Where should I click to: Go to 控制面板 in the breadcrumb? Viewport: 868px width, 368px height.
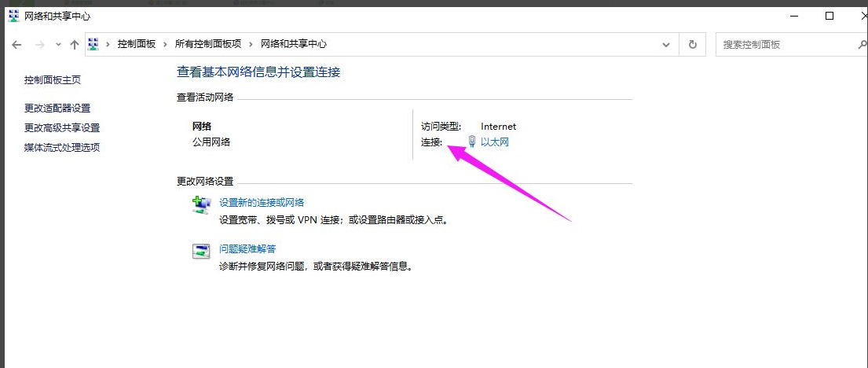(x=137, y=45)
